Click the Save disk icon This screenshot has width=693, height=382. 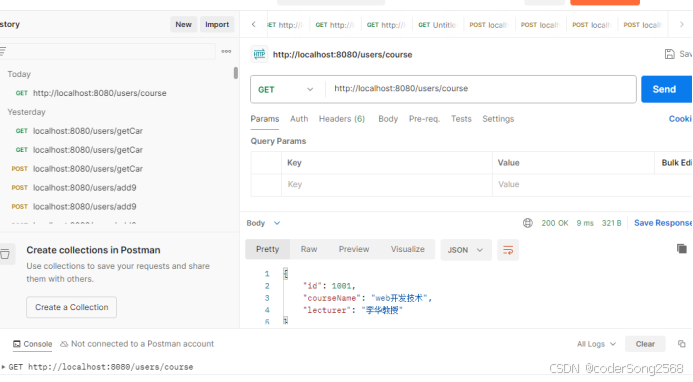tap(670, 54)
